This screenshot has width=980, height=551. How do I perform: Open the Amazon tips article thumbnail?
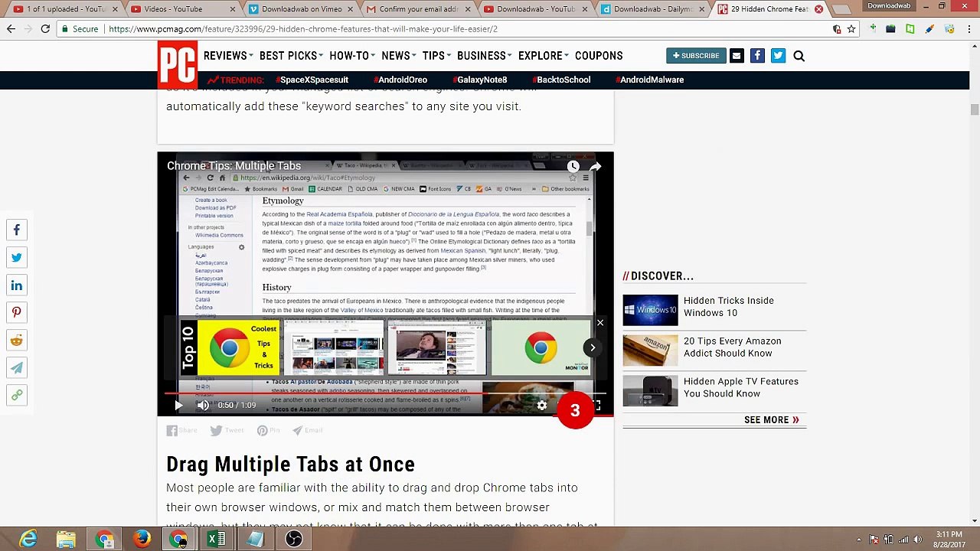pos(650,350)
